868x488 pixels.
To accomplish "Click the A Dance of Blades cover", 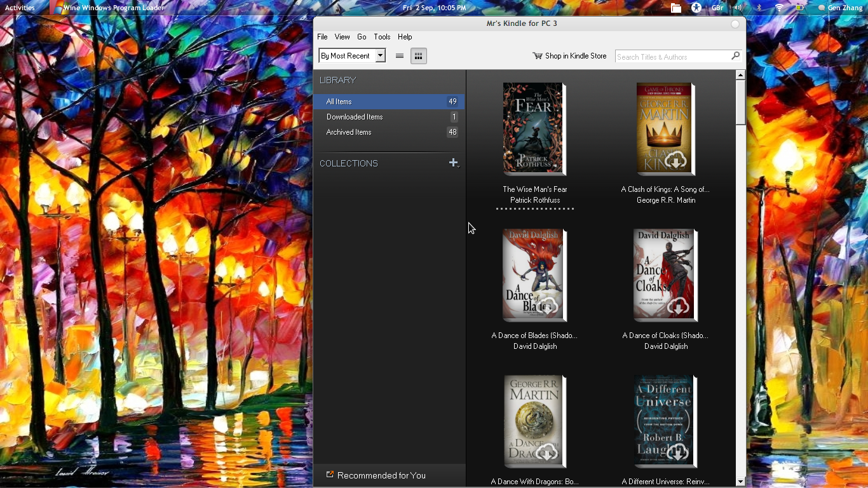I will point(534,275).
